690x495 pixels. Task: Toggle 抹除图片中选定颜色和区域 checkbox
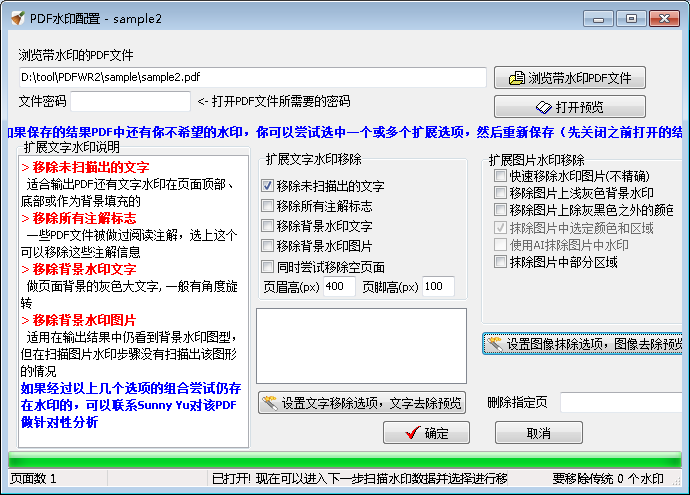[500, 227]
